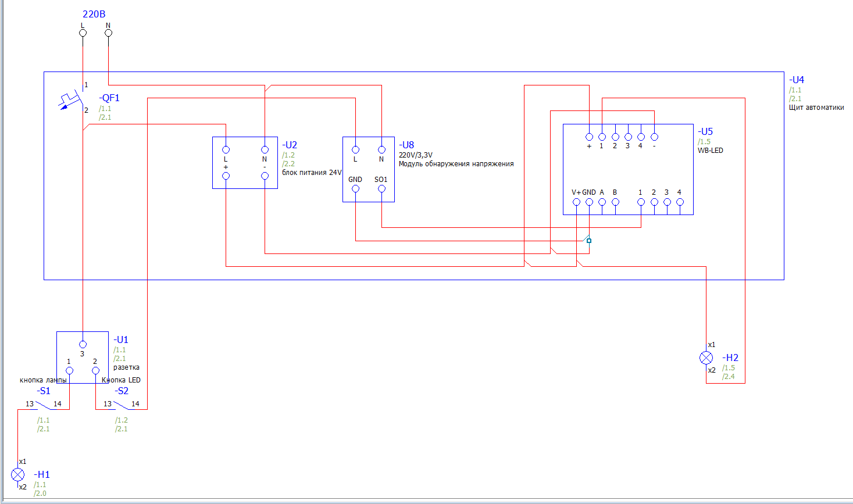Image resolution: width=853 pixels, height=504 pixels.
Task: Click the -U2 device tag label
Action: click(290, 145)
